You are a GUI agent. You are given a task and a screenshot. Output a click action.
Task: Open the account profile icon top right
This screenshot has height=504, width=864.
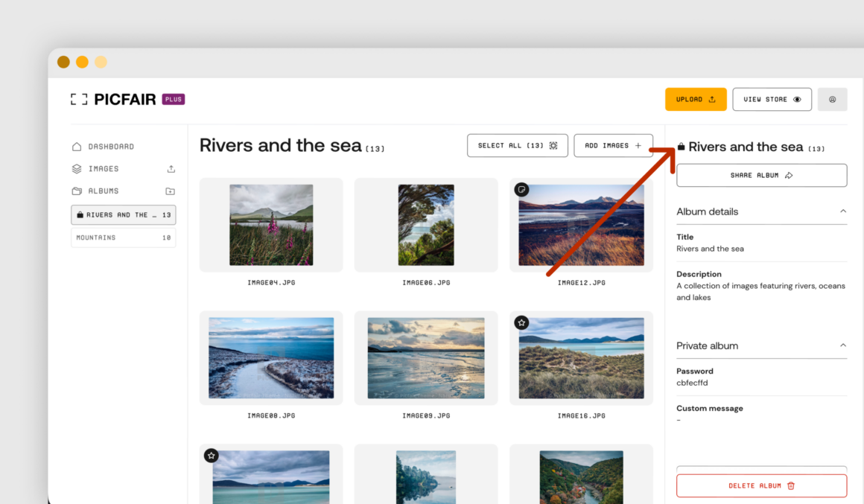832,99
